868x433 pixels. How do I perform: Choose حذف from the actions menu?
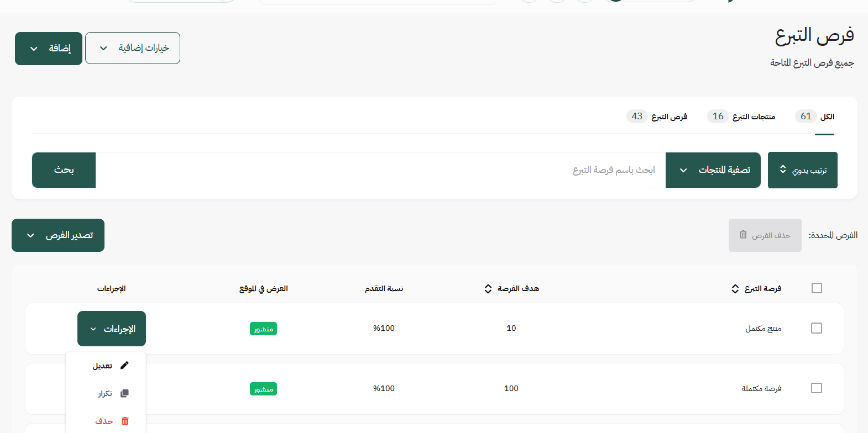(x=106, y=421)
